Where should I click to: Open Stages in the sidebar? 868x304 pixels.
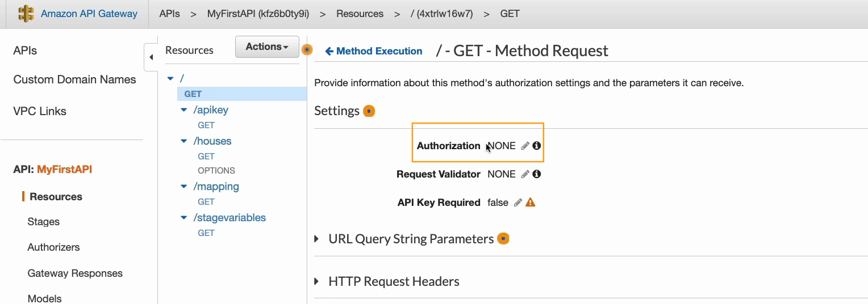tap(44, 222)
